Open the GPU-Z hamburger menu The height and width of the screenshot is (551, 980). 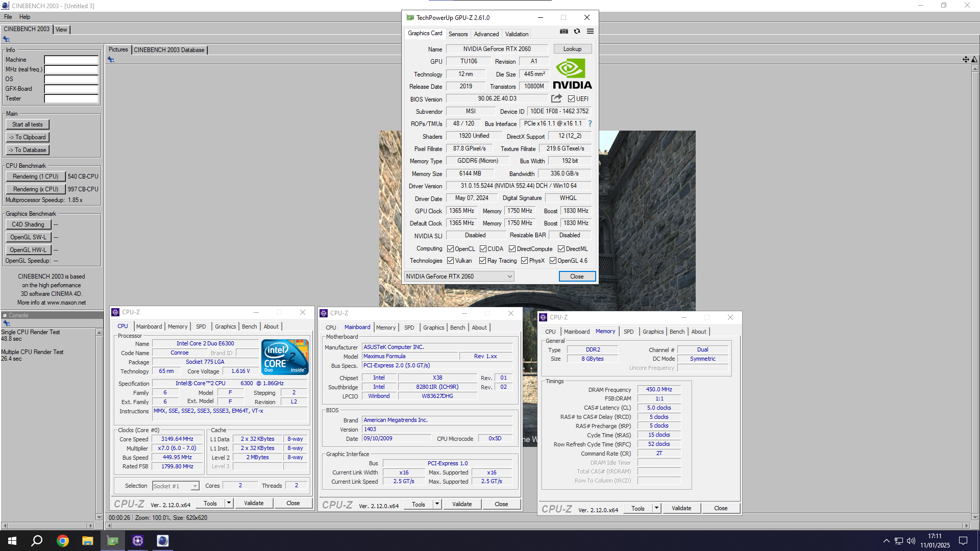click(590, 32)
